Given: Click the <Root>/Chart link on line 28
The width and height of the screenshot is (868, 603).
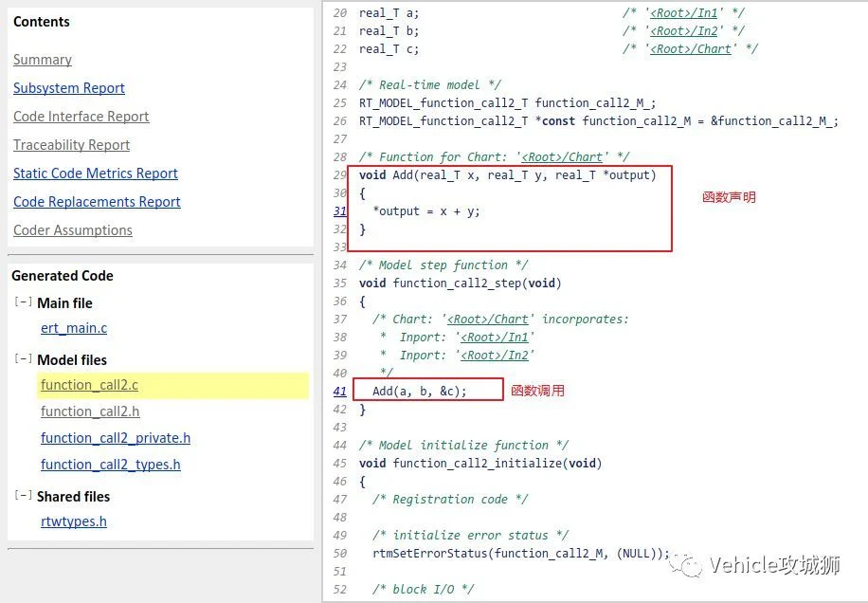Looking at the screenshot, I should click(562, 157).
